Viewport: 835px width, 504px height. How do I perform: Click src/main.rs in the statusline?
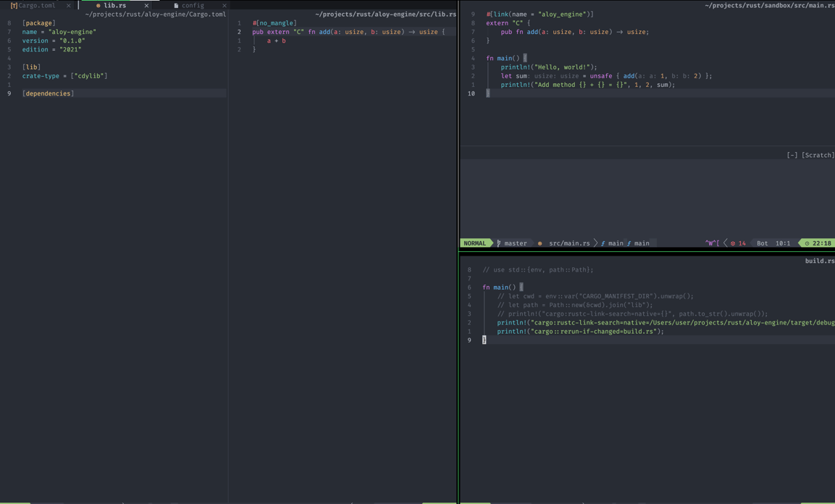click(x=569, y=243)
